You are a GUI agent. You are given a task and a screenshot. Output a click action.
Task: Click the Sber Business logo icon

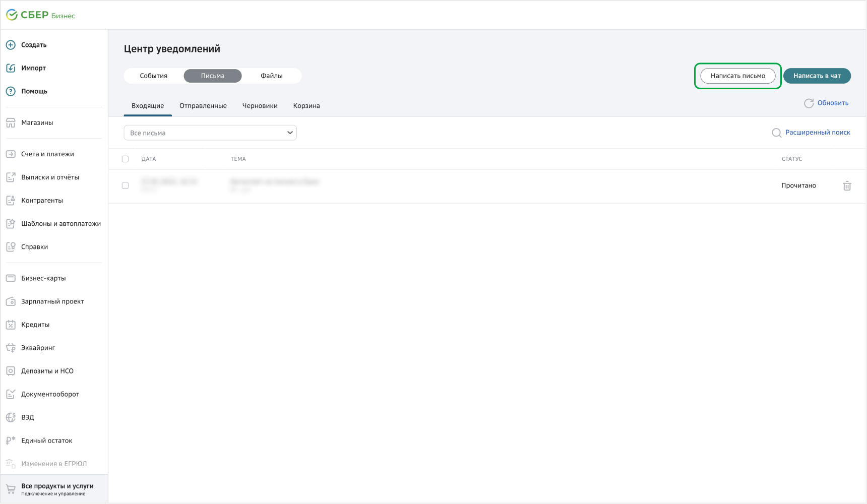pos(12,15)
